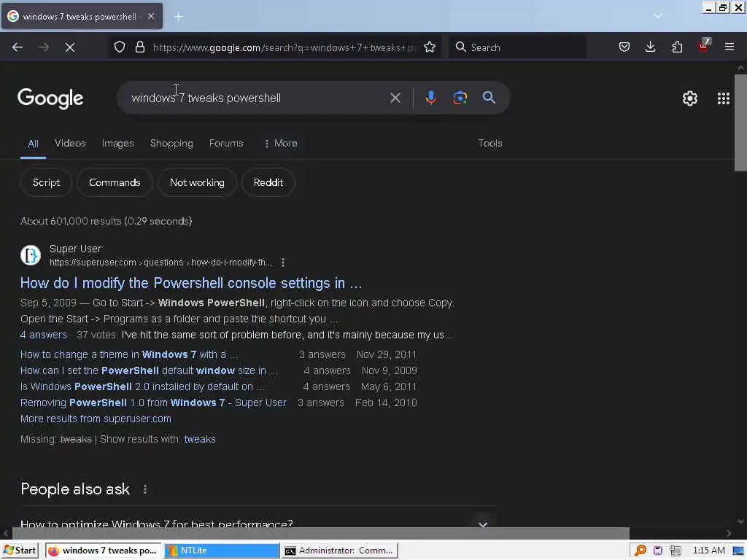Click the uBlock Origin extension icon
The image size is (747, 560).
click(x=704, y=46)
